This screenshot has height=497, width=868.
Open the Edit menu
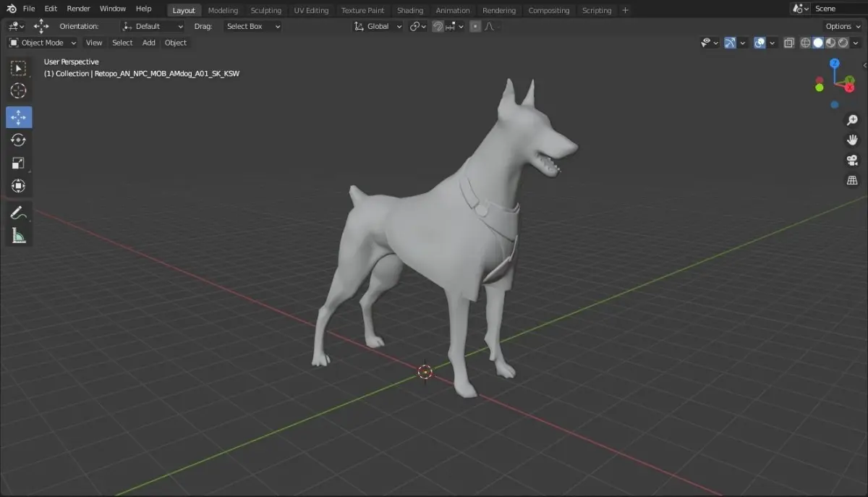click(x=51, y=9)
